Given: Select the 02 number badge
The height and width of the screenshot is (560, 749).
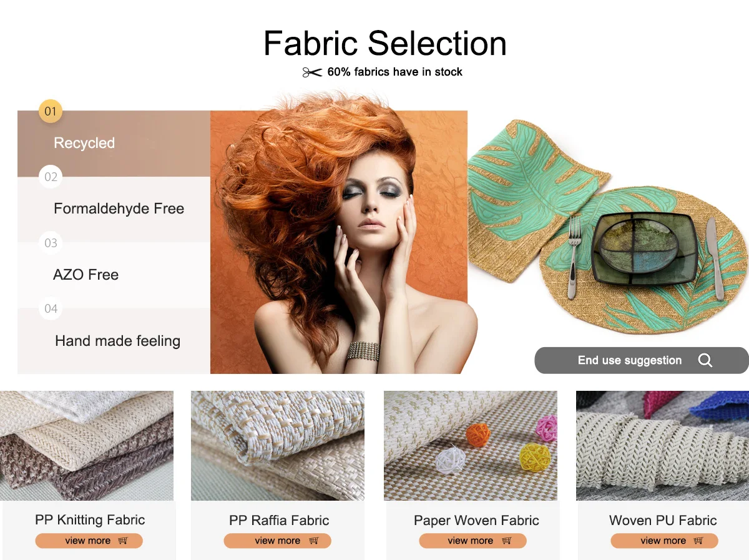Looking at the screenshot, I should [51, 177].
